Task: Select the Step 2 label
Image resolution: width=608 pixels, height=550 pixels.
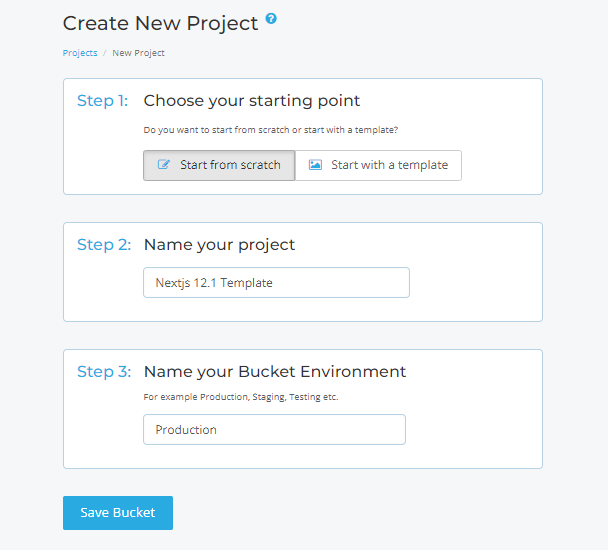Action: point(104,245)
